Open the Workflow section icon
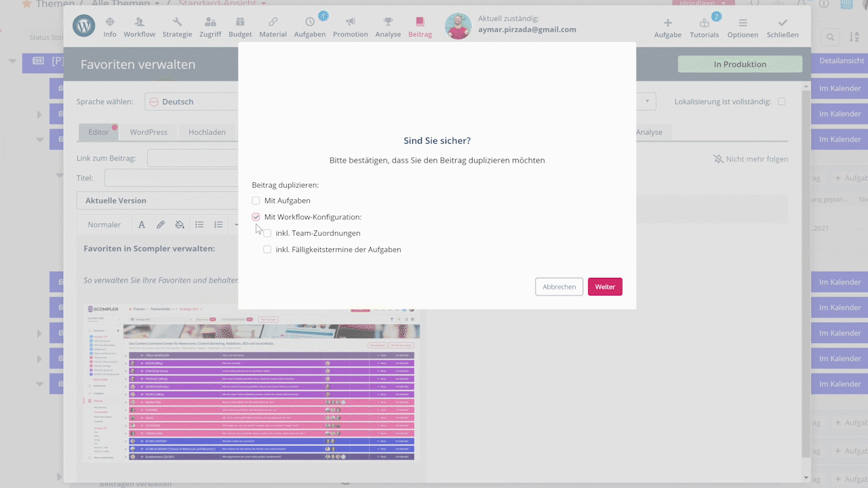Viewport: 868px width, 488px height. tap(139, 22)
